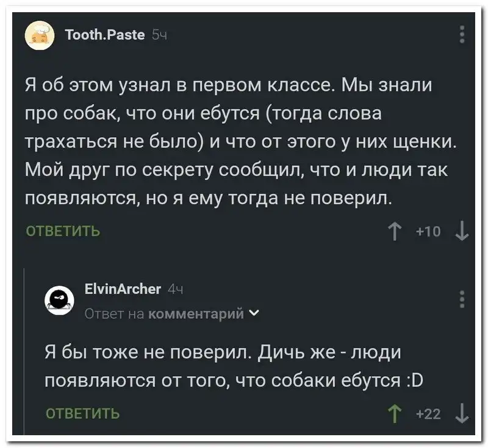This screenshot has width=488, height=448.
Task: Open three-dot menu on ElvinArcher reply
Action: [462, 299]
